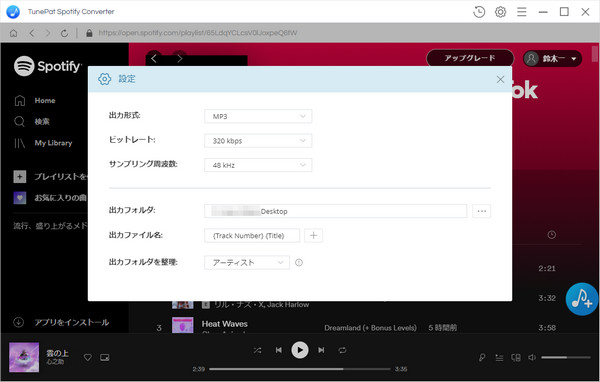Click 雲の上 now playing song title
This screenshot has height=382, width=600.
[x=57, y=353]
